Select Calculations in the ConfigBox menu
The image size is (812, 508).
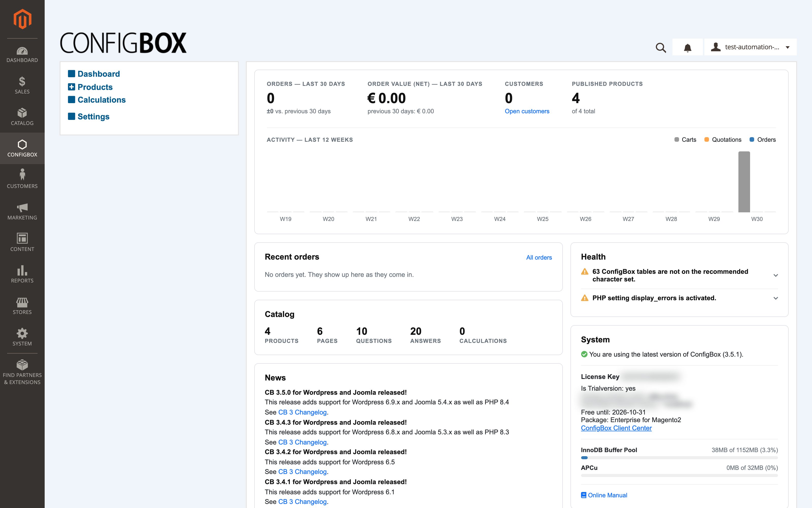coord(101,100)
